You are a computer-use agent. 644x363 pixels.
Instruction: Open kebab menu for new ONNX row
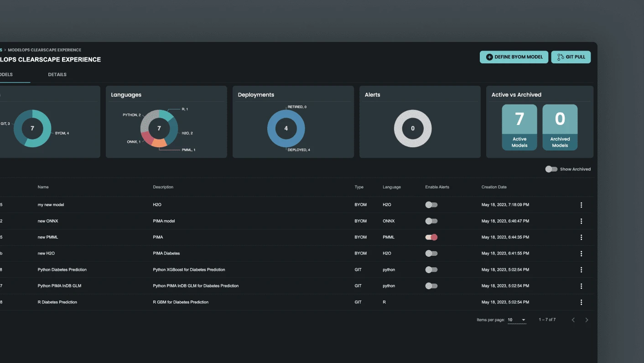581,221
